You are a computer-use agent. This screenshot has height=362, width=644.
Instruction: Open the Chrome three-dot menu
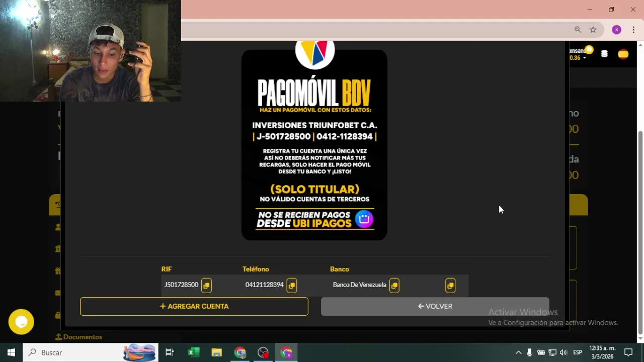point(633,30)
